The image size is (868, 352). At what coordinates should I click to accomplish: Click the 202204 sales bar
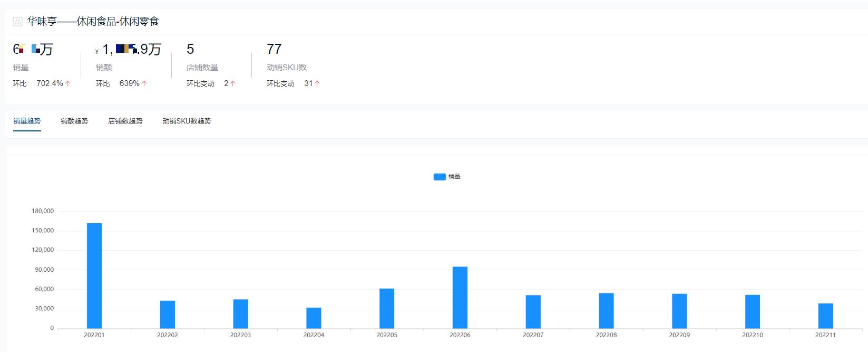pyautogui.click(x=314, y=318)
